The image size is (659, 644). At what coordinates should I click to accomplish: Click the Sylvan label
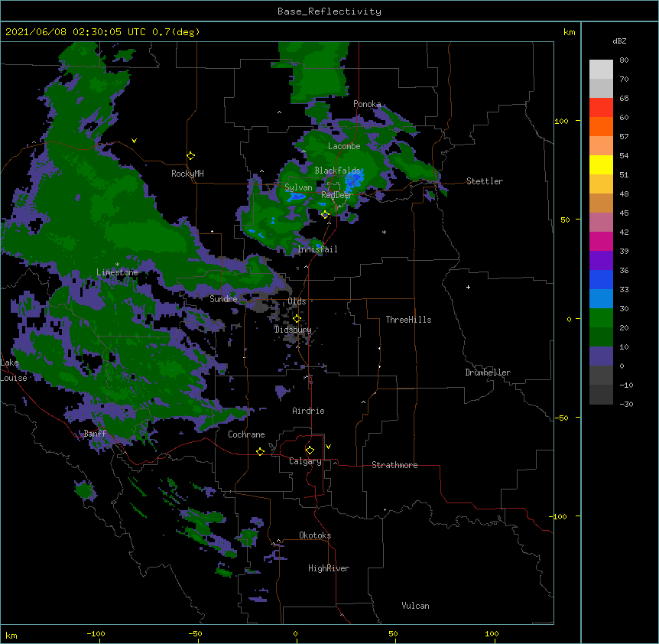(298, 187)
